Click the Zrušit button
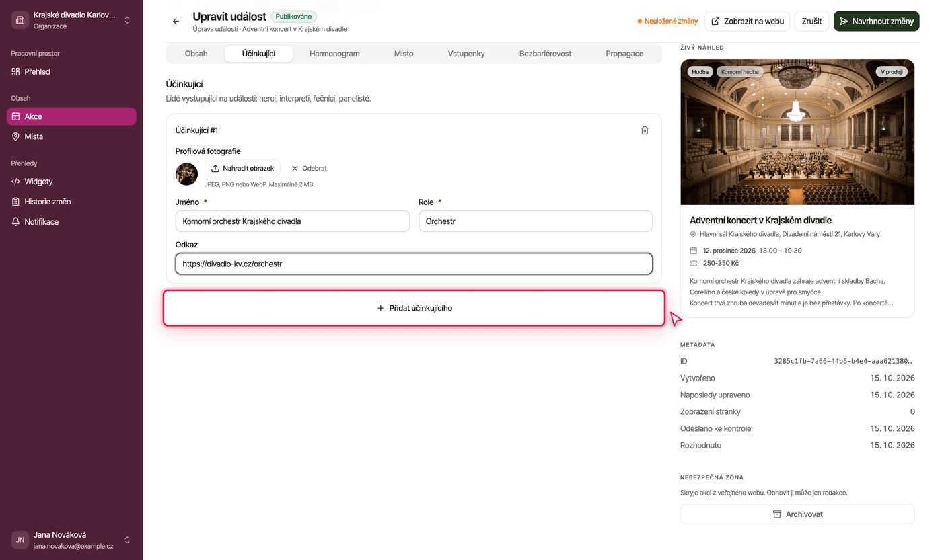This screenshot has height=560, width=942. coord(811,22)
